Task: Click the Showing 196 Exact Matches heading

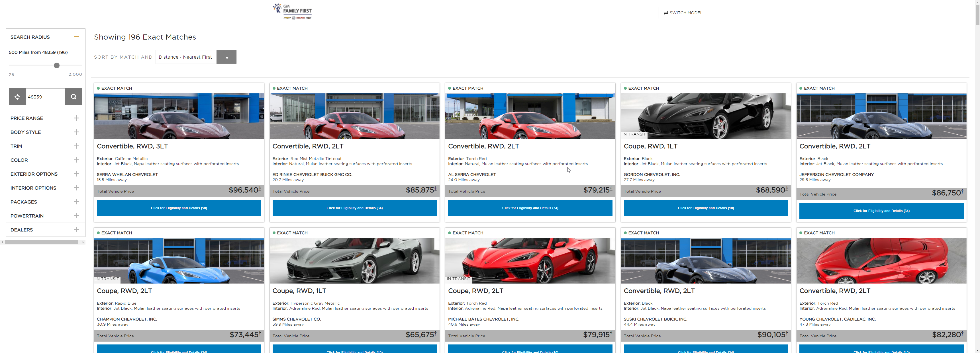Action: [x=145, y=37]
